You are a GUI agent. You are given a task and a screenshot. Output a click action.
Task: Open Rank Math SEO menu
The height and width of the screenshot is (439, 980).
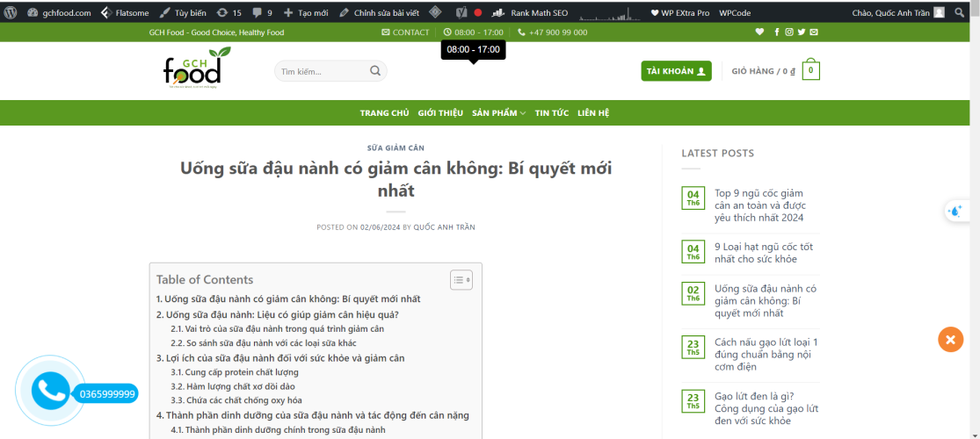530,12
